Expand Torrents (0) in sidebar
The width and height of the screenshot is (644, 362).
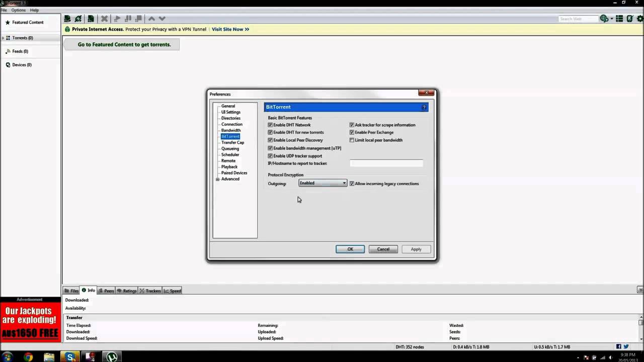click(x=3, y=38)
